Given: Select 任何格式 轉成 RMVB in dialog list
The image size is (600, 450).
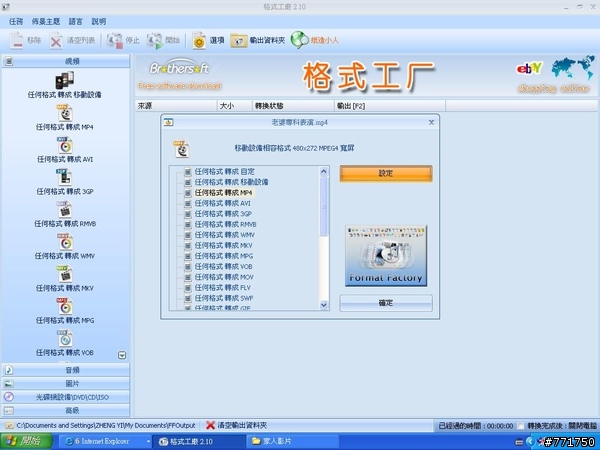Looking at the screenshot, I should click(x=226, y=224).
